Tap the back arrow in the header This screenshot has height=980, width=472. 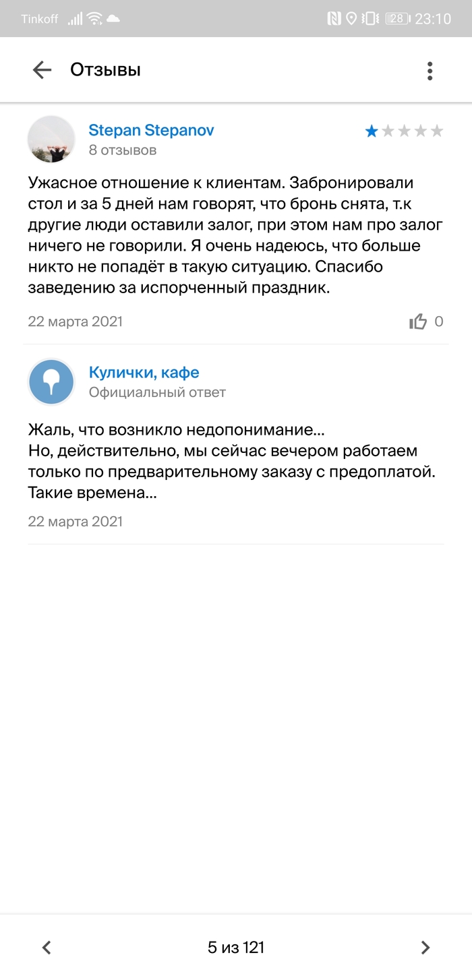click(42, 70)
